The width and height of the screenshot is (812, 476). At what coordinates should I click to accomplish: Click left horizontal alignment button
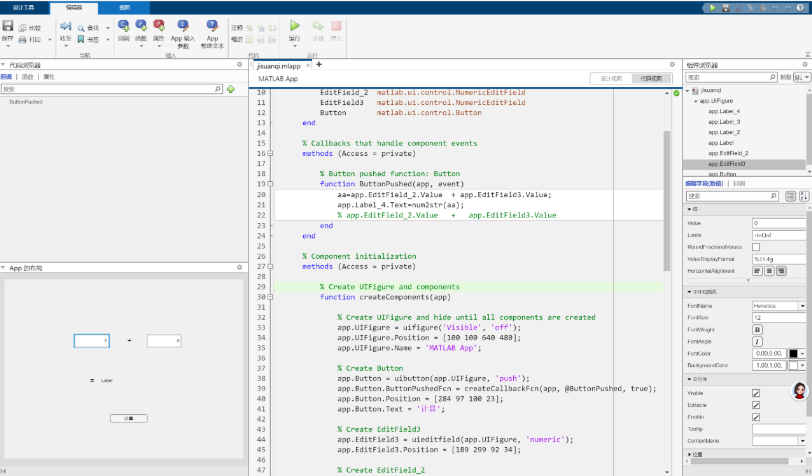[758, 271]
